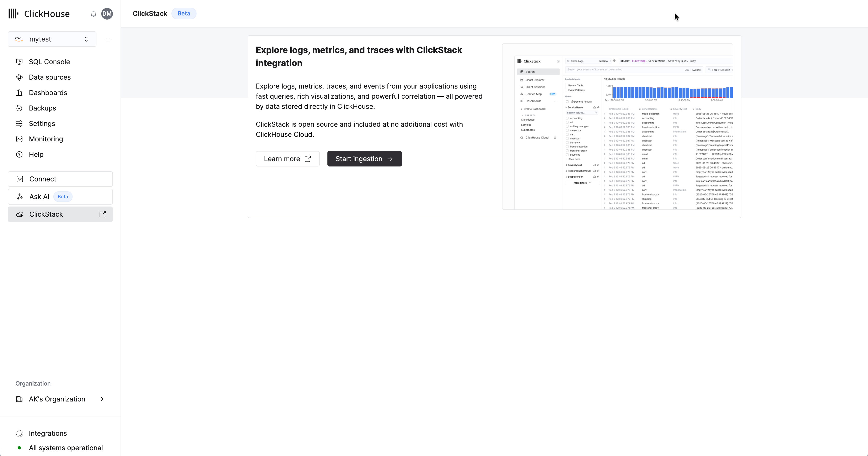Open SQL Console from sidebar

pos(49,62)
